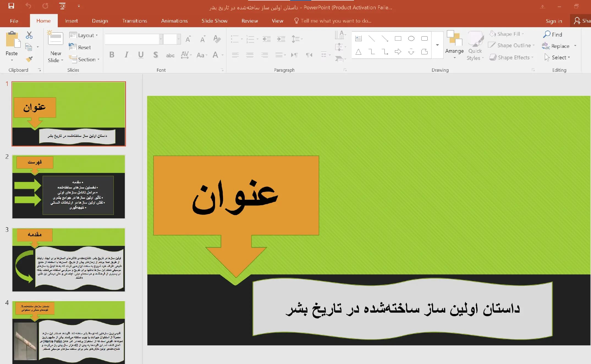This screenshot has height=364, width=591.
Task: Click the Increase List Level indent icon
Action: pyautogui.click(x=281, y=39)
